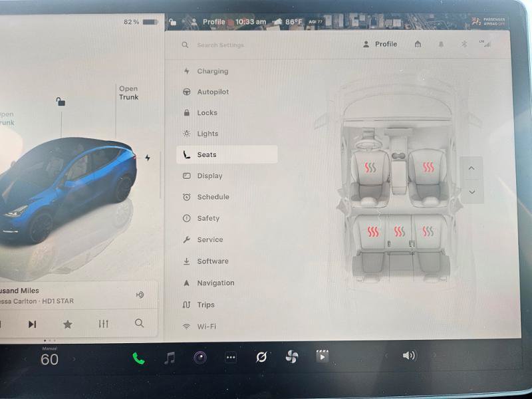Favorite the current song with star icon
532x399 pixels.
68,325
